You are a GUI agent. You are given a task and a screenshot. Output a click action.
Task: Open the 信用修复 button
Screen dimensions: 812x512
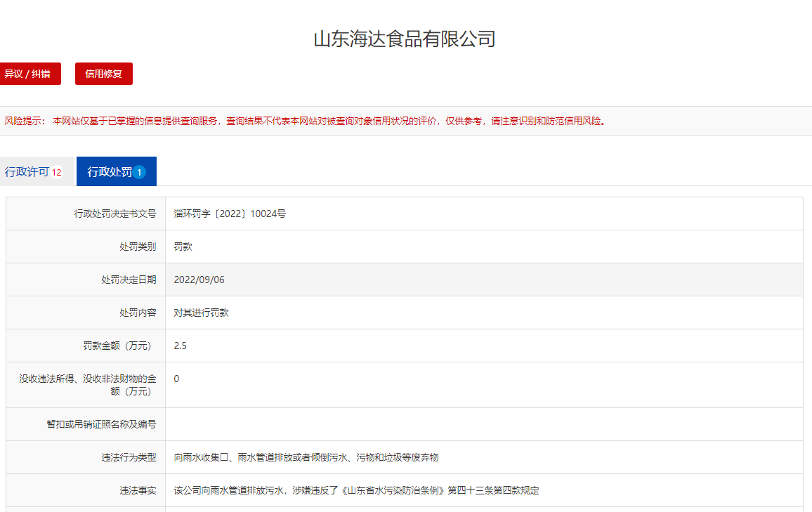(x=103, y=74)
